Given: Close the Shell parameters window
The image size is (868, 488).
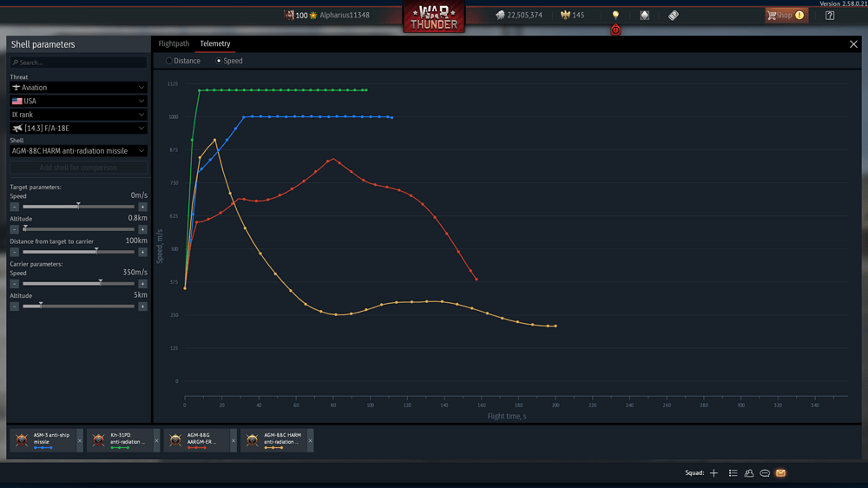Looking at the screenshot, I should click(x=853, y=44).
